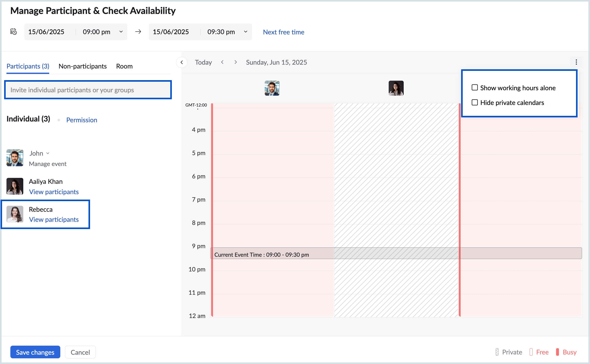Click the schedule calendar icon beside start date
This screenshot has height=364, width=590.
(x=13, y=32)
